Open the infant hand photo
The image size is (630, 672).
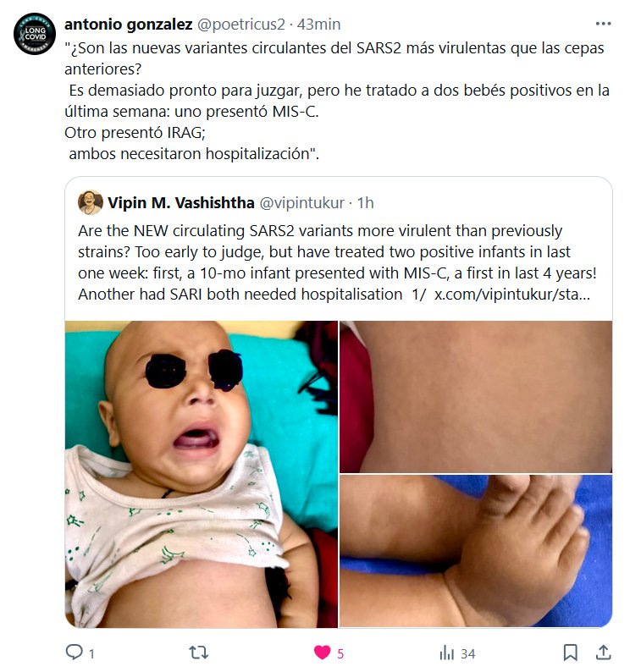click(476, 551)
